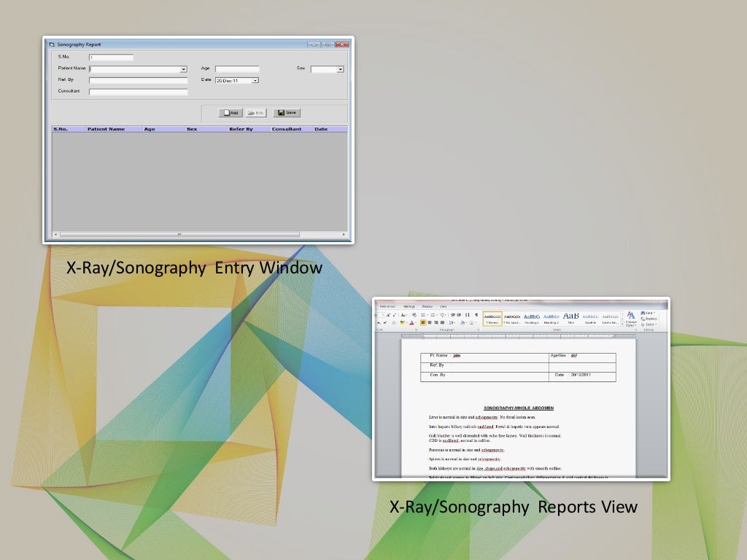Screen dimensions: 747x560
Task: Open the Review tab in Word
Action: tap(427, 307)
